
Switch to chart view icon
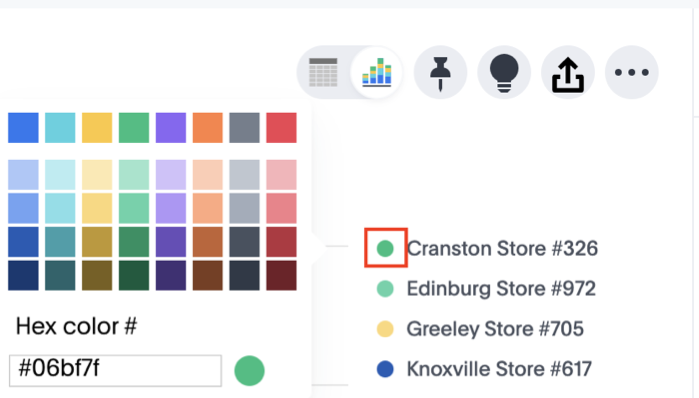pyautogui.click(x=377, y=72)
